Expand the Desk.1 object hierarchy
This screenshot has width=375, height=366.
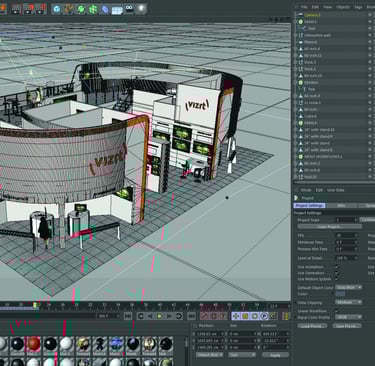(296, 69)
